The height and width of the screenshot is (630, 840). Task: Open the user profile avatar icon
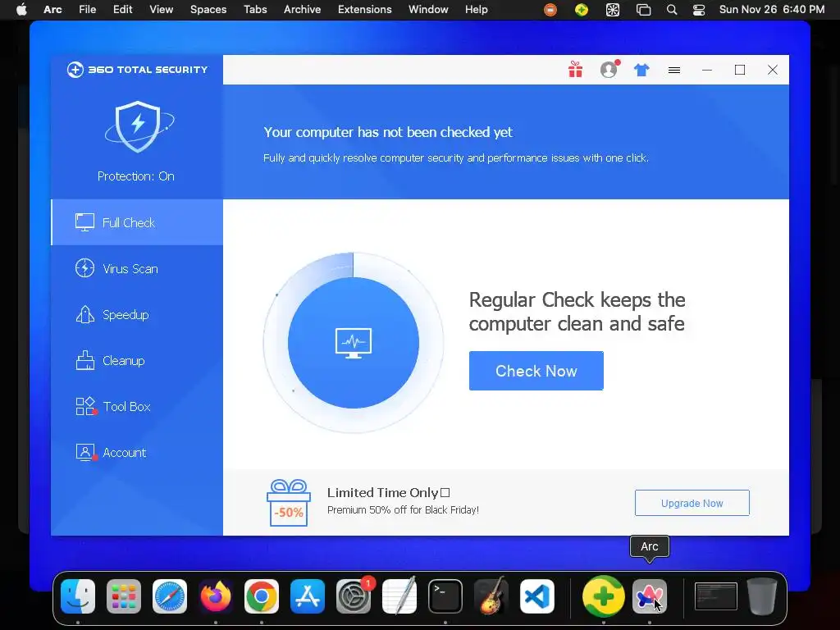click(609, 70)
